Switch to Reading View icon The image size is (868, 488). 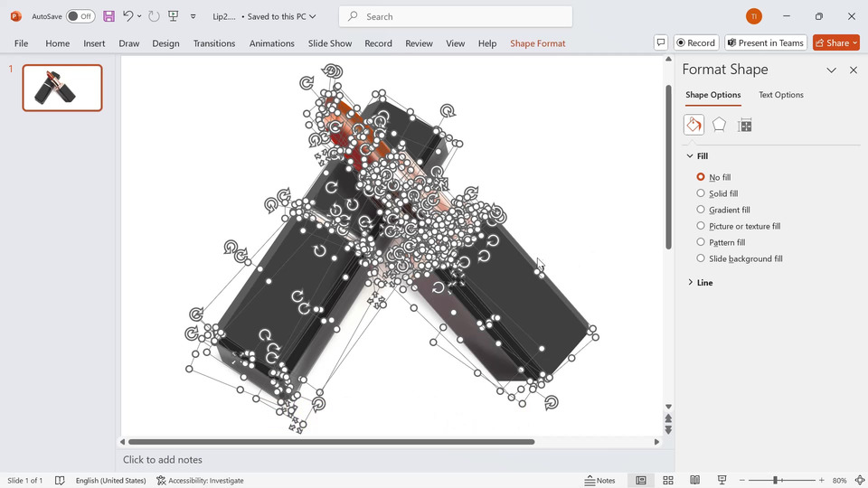(x=694, y=480)
